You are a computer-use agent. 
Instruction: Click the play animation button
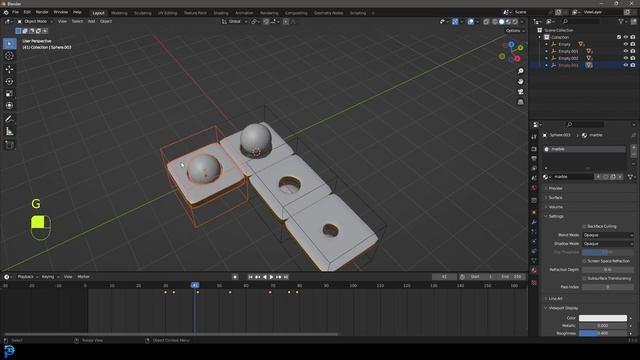(271, 277)
